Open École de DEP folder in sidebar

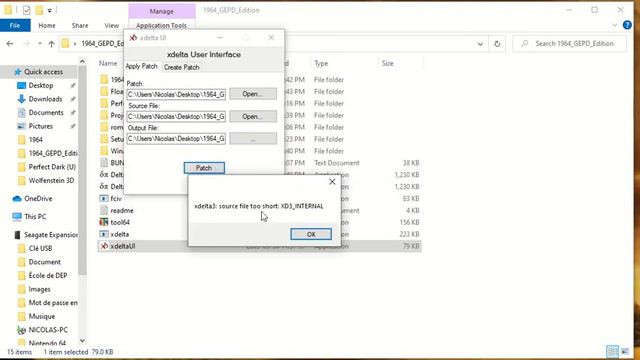click(x=48, y=276)
